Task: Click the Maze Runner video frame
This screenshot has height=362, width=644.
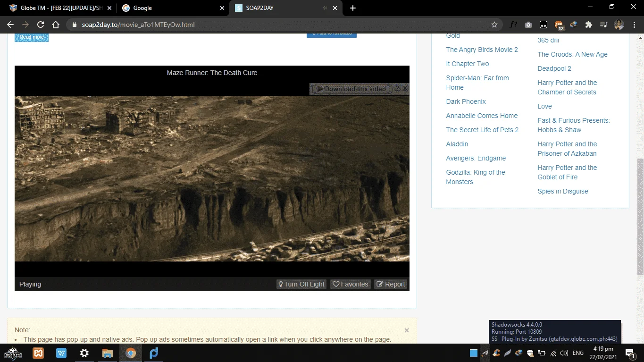Action: (x=212, y=178)
